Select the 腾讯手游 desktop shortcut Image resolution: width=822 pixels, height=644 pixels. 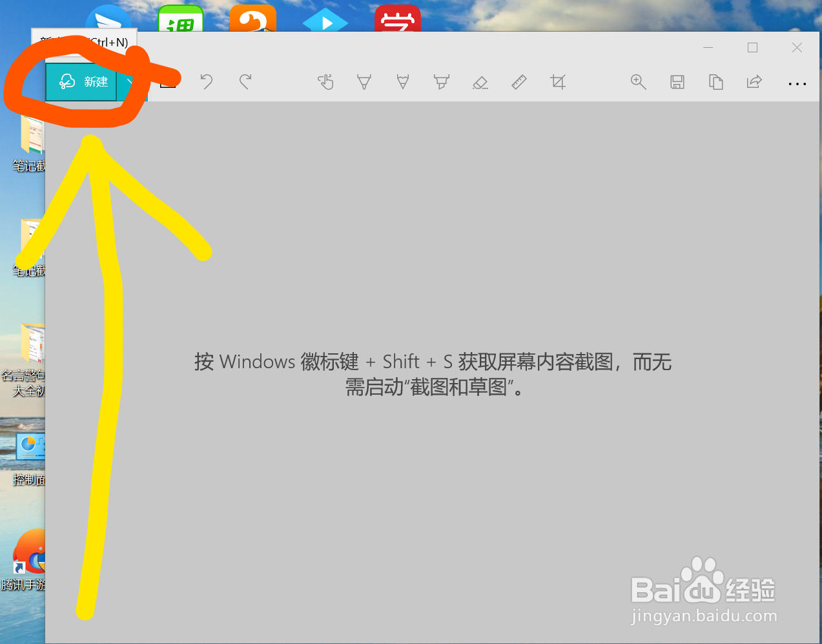click(x=25, y=561)
